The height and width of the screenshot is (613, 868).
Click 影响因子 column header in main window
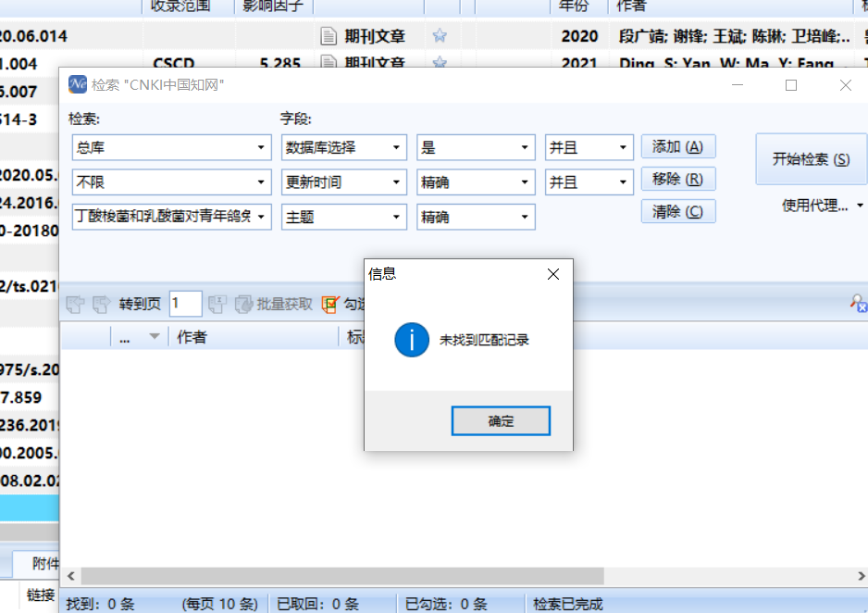tap(274, 6)
